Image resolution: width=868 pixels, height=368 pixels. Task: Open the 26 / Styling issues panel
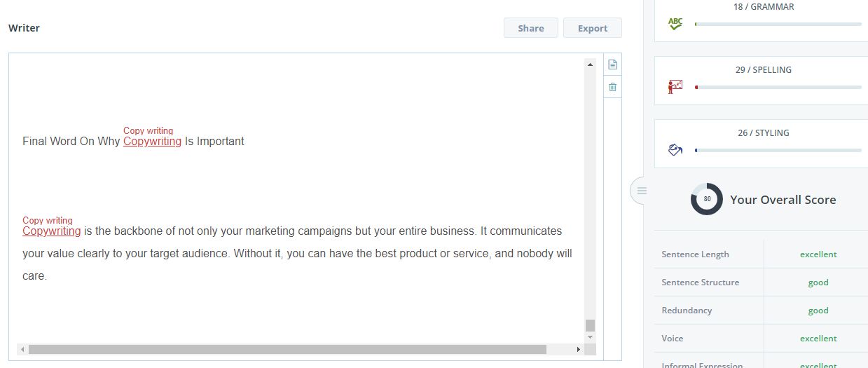click(x=764, y=133)
